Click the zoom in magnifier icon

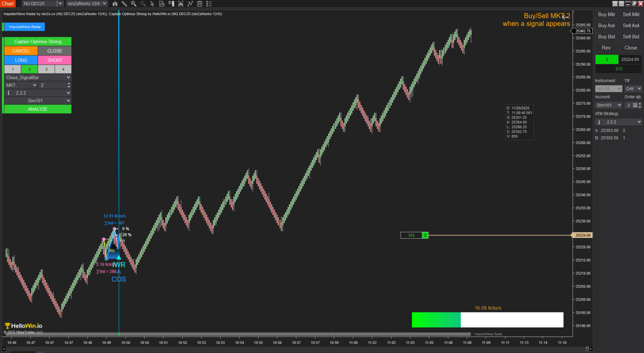pos(133,3)
